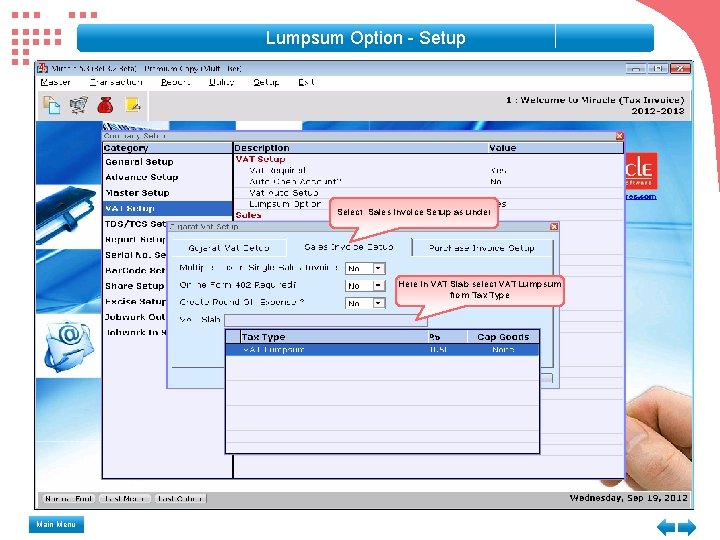720x540 pixels.
Task: Select Report Setup category
Action: coord(135,240)
